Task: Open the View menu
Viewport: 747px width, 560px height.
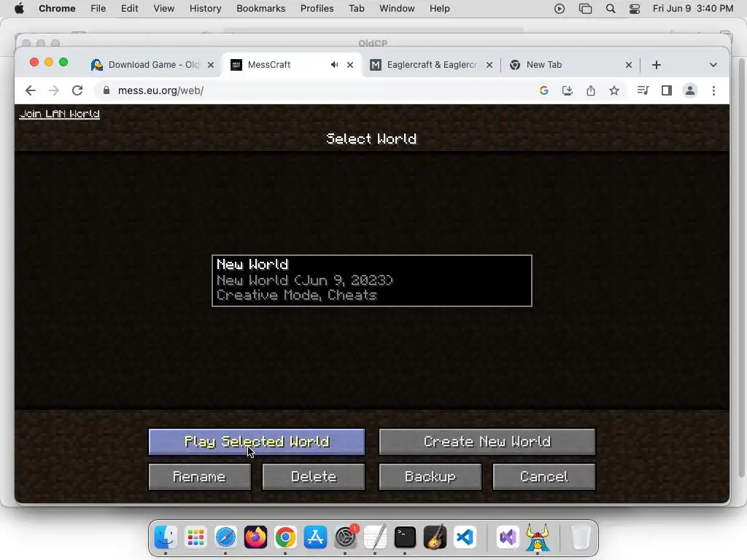Action: pyautogui.click(x=163, y=9)
